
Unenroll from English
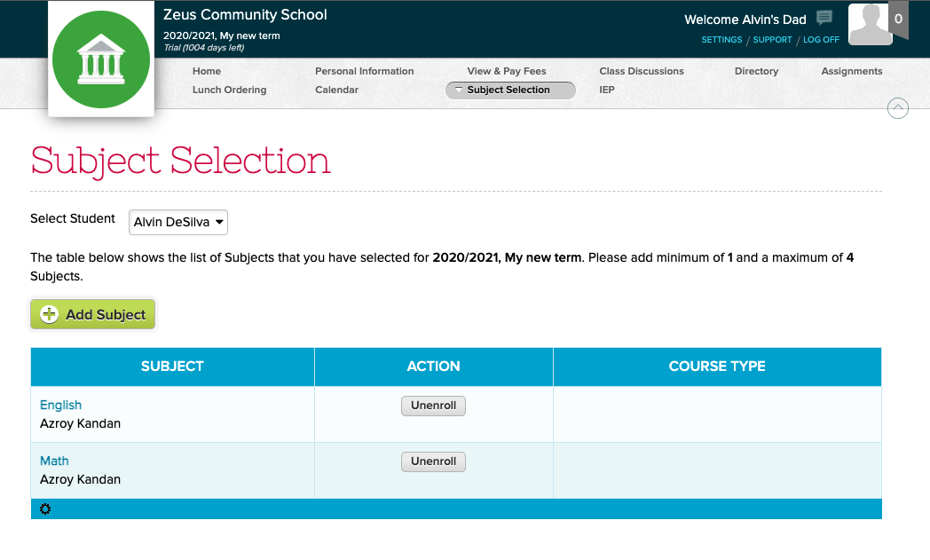433,406
